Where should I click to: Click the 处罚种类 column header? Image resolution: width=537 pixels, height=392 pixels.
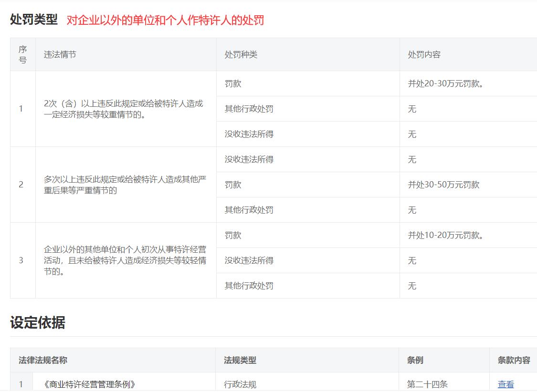pos(241,54)
